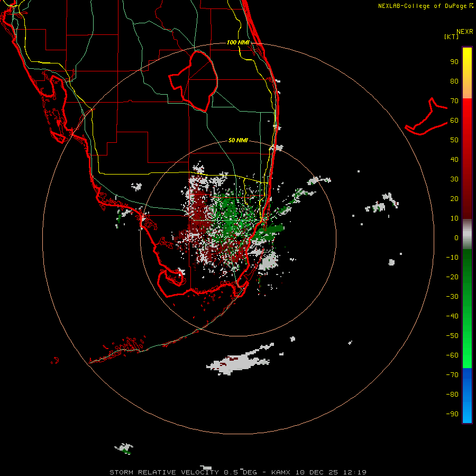Click the [KT] units label

(x=452, y=36)
